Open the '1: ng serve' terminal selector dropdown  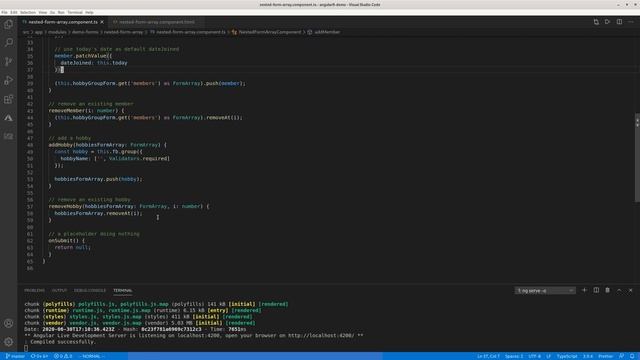tap(545, 291)
